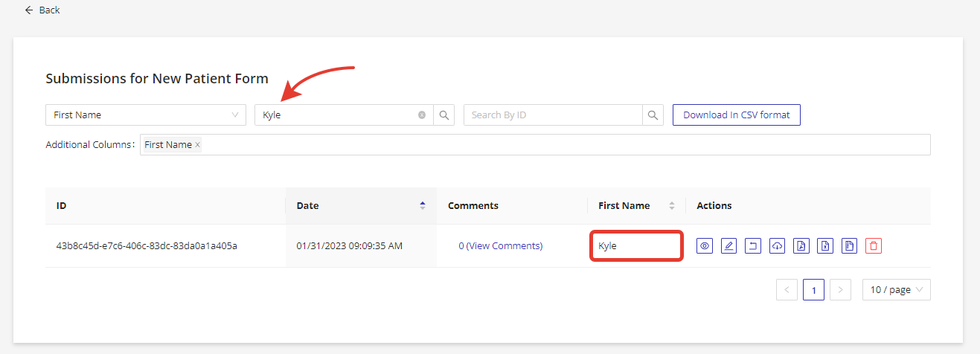Export the submission as Excel file
The height and width of the screenshot is (354, 980).
(x=824, y=245)
